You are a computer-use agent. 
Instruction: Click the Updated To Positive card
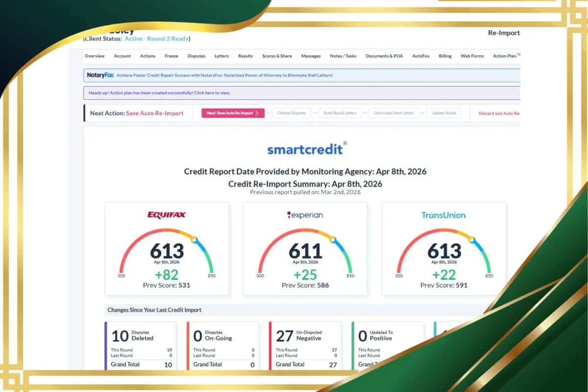(x=388, y=345)
